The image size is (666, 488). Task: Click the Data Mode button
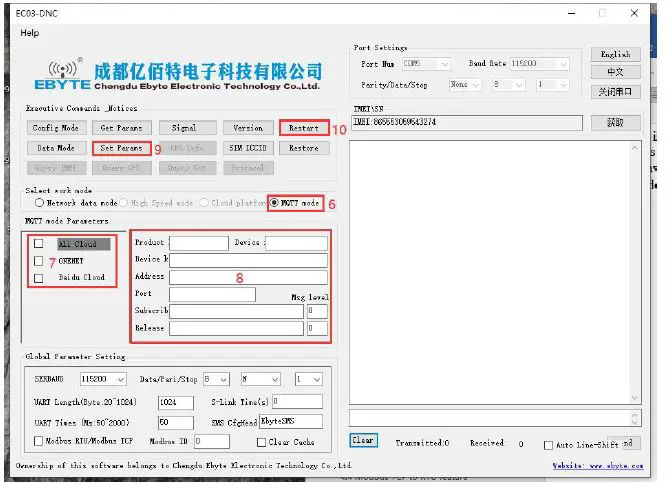(x=56, y=148)
